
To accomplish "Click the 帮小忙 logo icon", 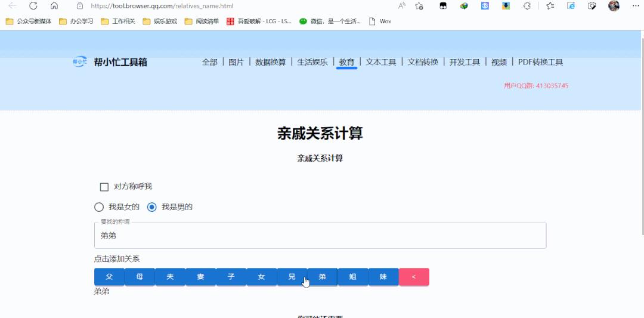I will [80, 61].
